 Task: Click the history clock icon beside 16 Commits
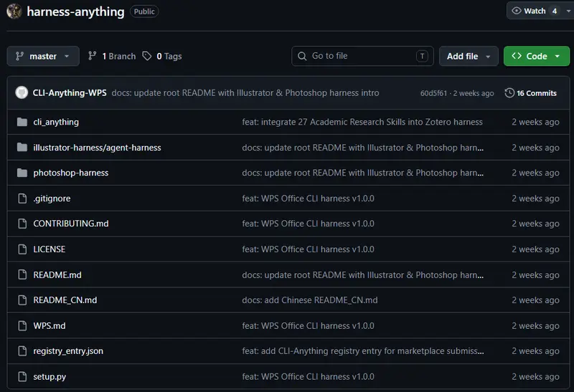pyautogui.click(x=509, y=93)
